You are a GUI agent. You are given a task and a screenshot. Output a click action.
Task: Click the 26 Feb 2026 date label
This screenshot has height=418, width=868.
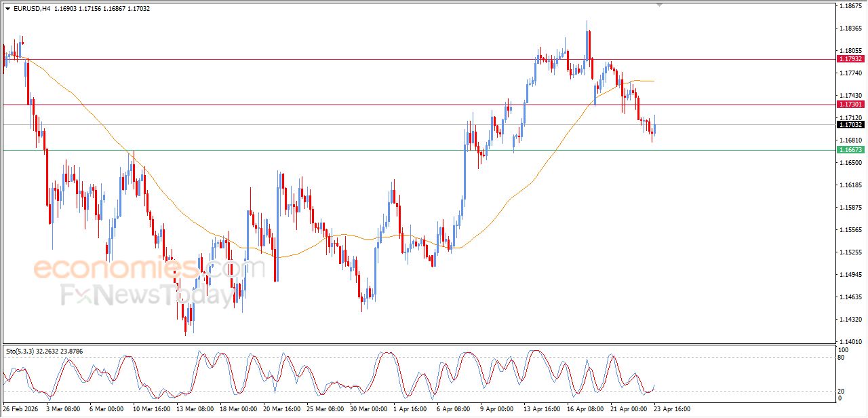pos(20,409)
